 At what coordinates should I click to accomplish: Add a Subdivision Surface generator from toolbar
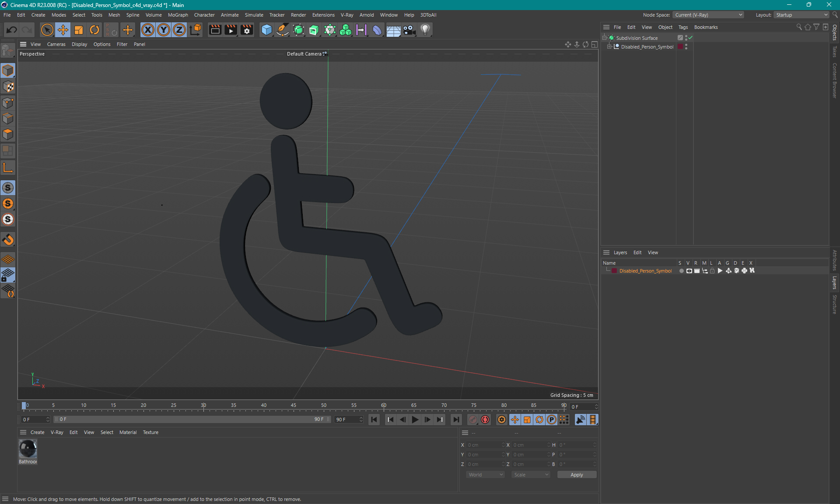(x=298, y=30)
